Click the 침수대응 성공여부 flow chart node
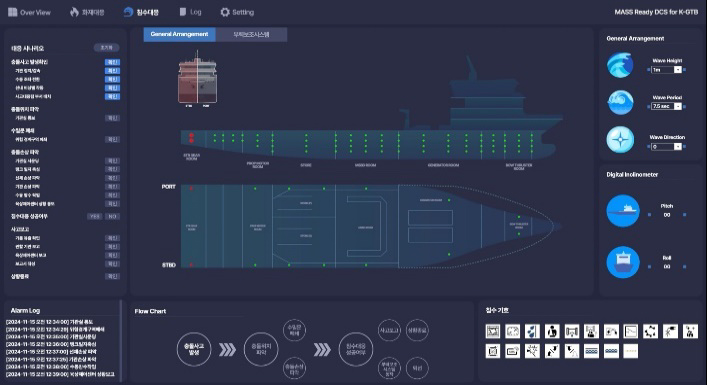 [x=356, y=348]
